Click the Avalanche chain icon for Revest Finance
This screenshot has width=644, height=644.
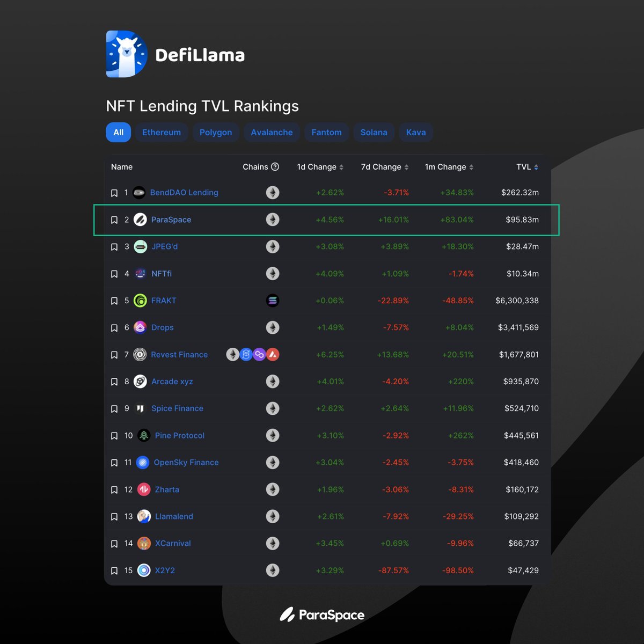273,355
